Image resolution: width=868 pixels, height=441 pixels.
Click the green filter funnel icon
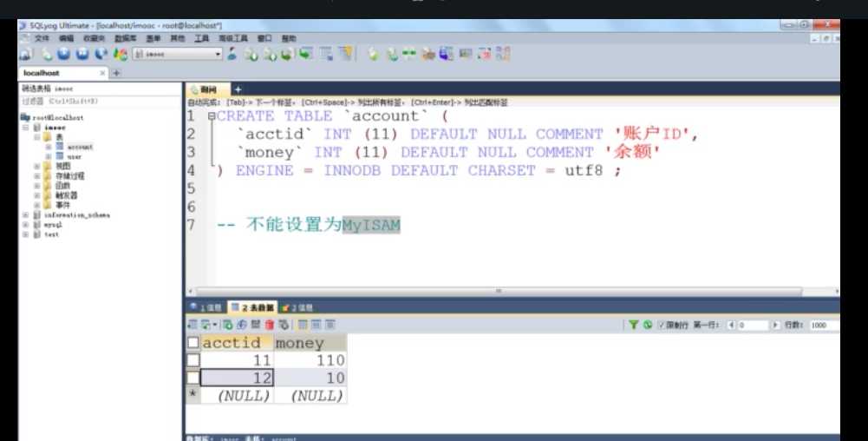click(634, 325)
